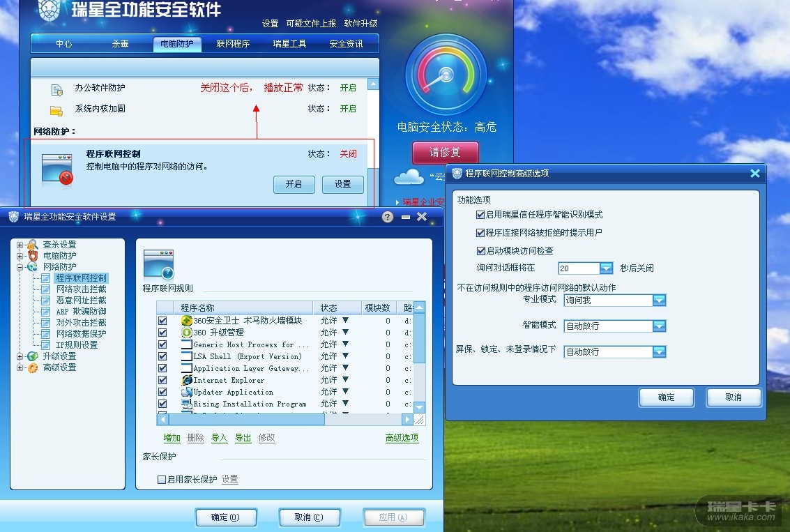Open help in the settings window
790x532 pixels.
pyautogui.click(x=387, y=217)
